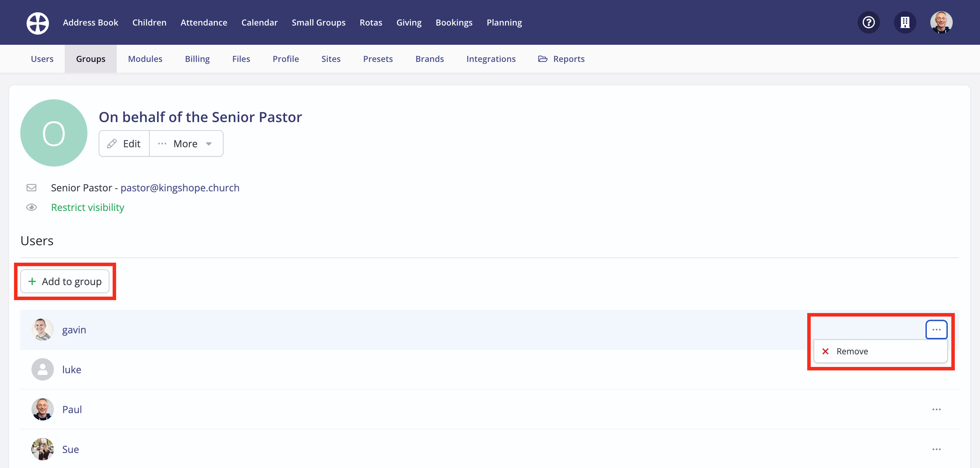This screenshot has height=468, width=980.
Task: Click the envelope email icon
Action: click(31, 187)
